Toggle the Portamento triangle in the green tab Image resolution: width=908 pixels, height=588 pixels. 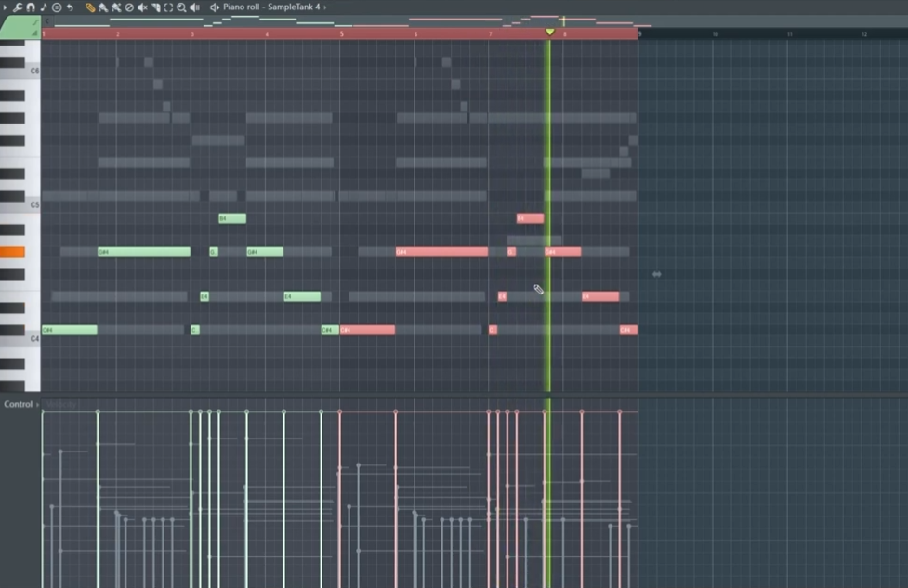pyautogui.click(x=34, y=33)
